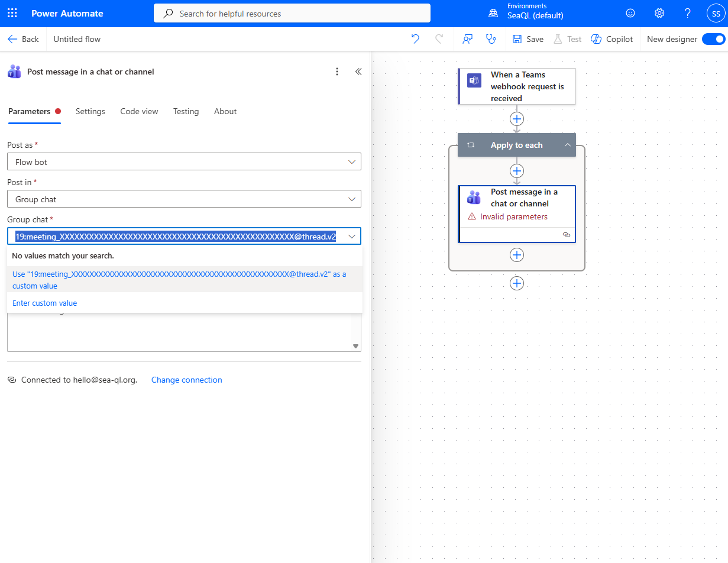Screen dimensions: 728x563
Task: Turn off the New designer toggle
Action: 713,39
